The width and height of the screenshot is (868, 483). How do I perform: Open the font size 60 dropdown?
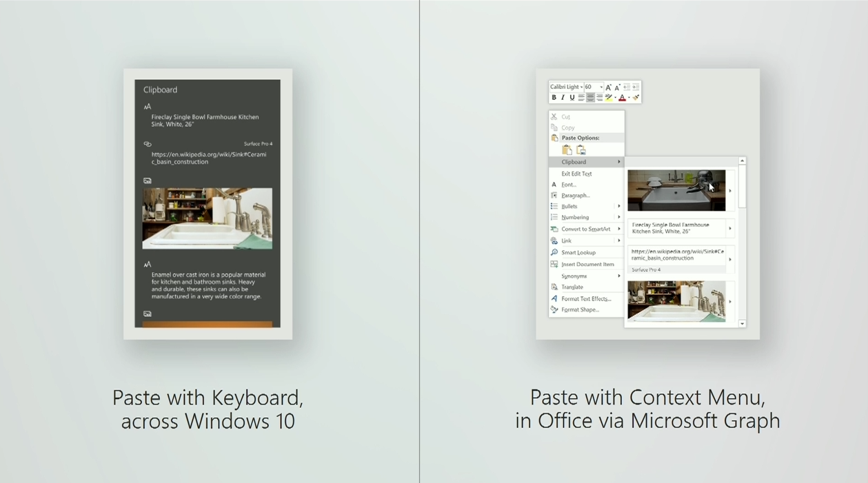click(x=601, y=88)
